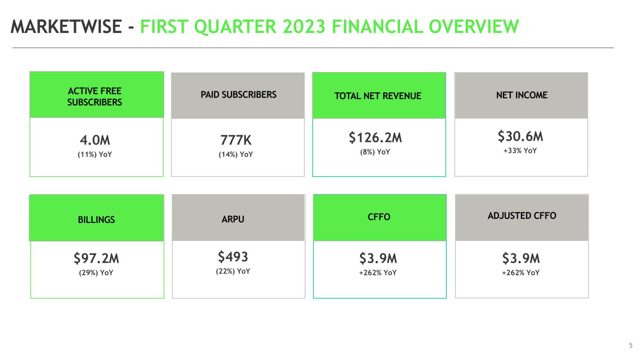Click the Total Net Revenue header
The image size is (644, 362).
click(x=377, y=96)
